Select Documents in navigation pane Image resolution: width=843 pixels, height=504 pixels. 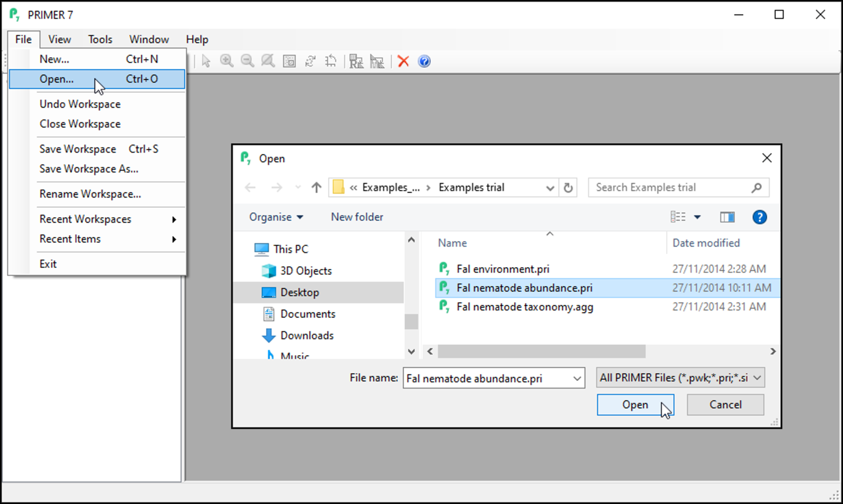coord(299,314)
